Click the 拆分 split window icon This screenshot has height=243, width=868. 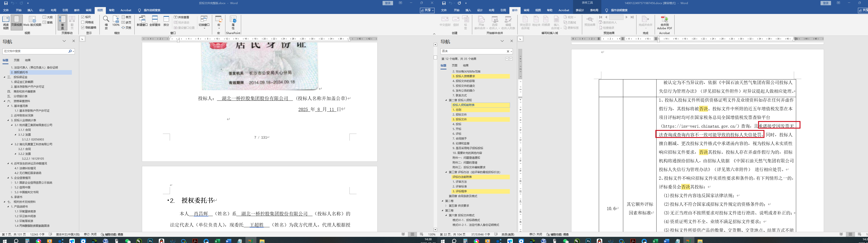click(166, 21)
